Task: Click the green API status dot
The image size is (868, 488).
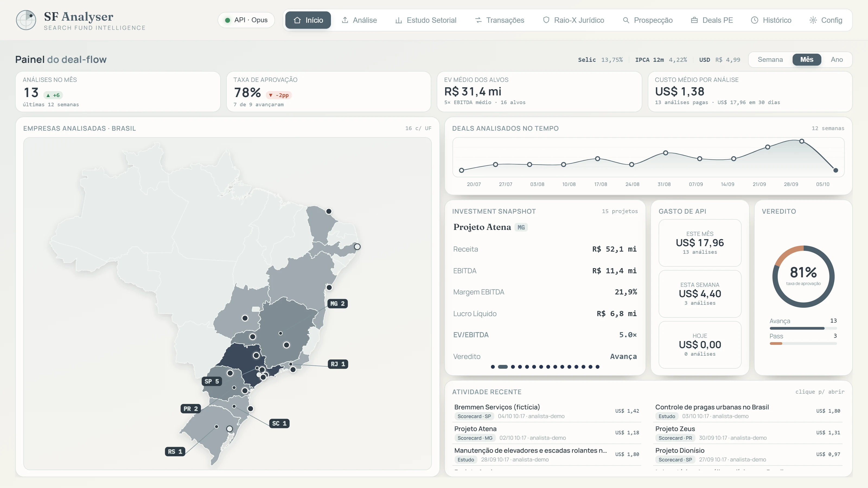Action: 228,20
